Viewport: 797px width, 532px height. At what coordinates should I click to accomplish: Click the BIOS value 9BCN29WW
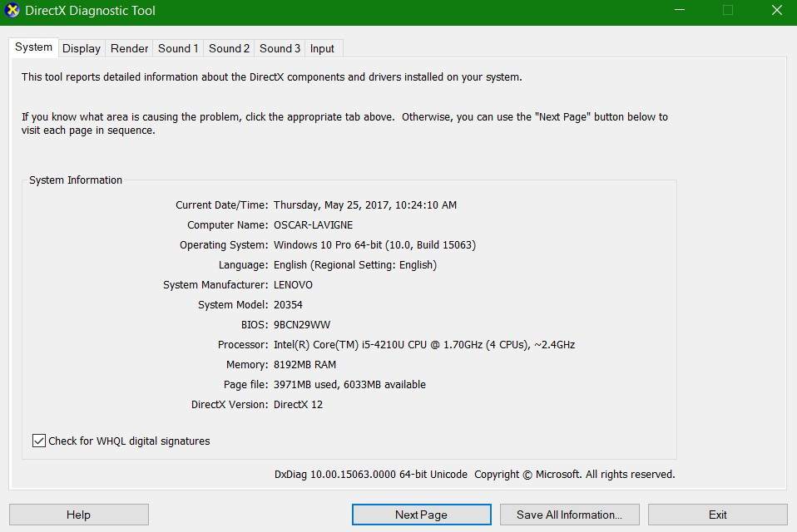302,325
